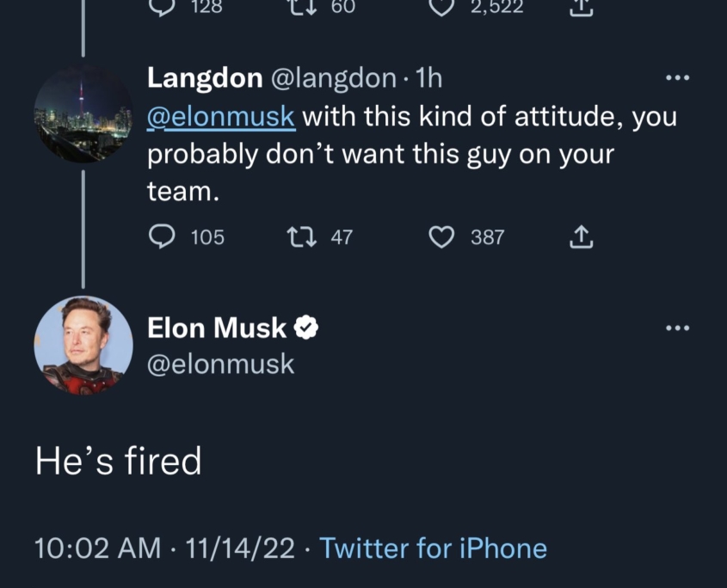Viewport: 727px width, 588px height.
Task: Like Langdon's tweet with 387 likes
Action: pyautogui.click(x=441, y=236)
